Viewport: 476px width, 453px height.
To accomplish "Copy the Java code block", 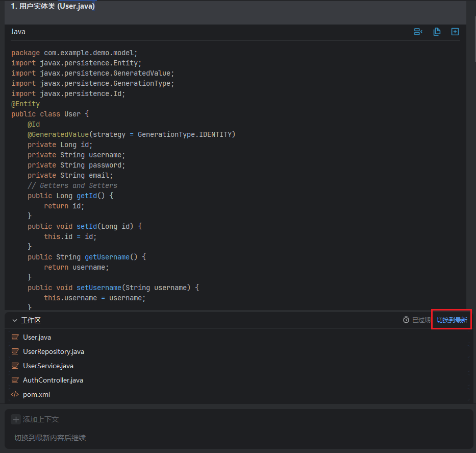I will (x=437, y=32).
